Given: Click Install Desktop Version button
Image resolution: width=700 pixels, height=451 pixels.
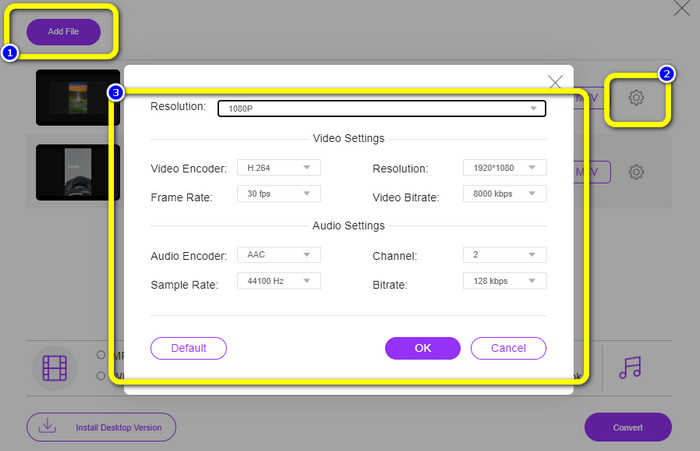Looking at the screenshot, I should (x=101, y=427).
